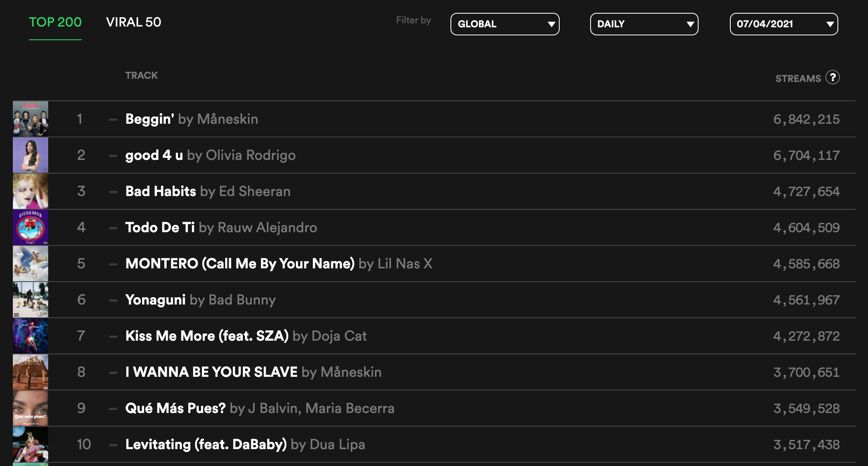Expand the 07/04/2021 date dropdown
This screenshot has height=466, width=868.
pos(784,24)
